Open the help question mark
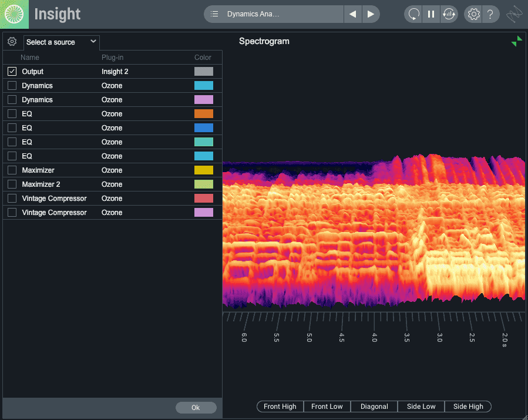This screenshot has width=528, height=420. pos(490,14)
